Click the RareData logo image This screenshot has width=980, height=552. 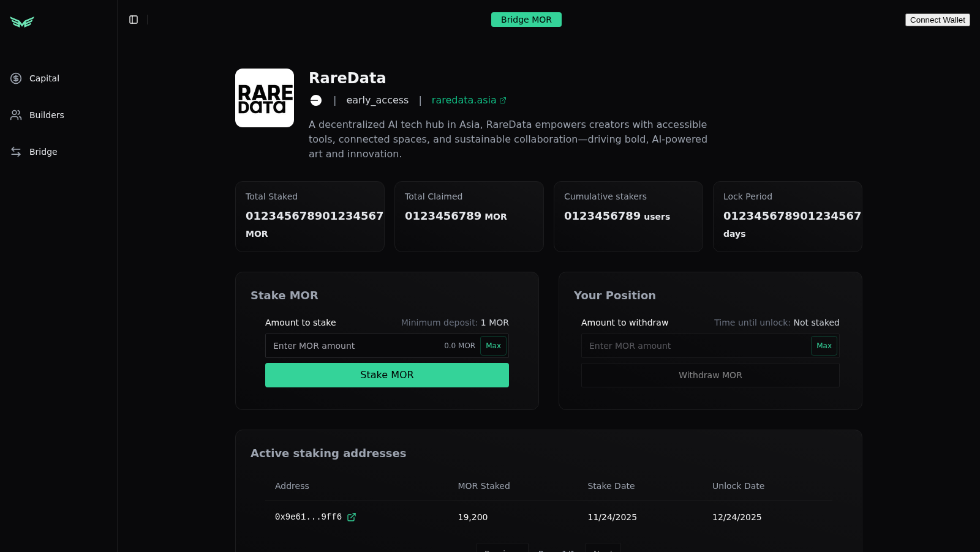265,98
